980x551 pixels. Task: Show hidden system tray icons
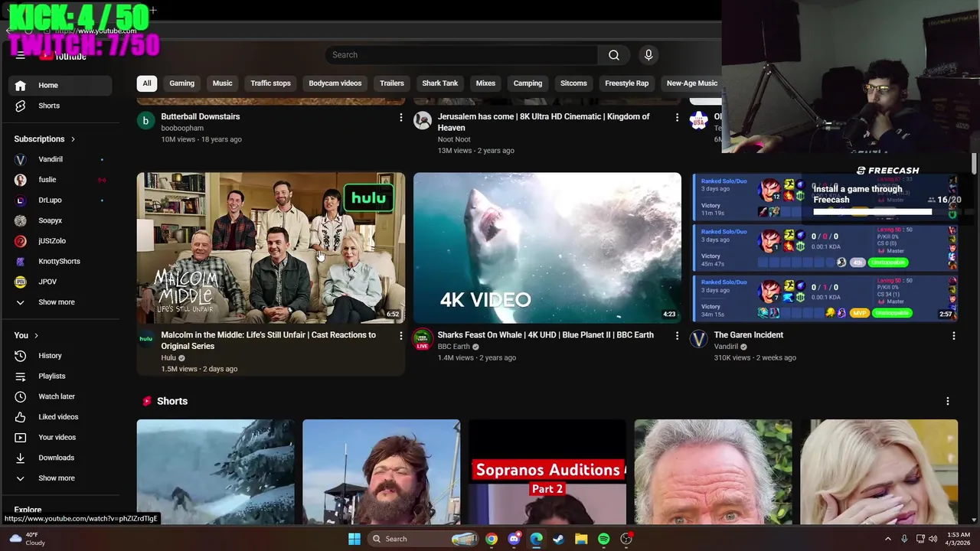[x=887, y=539]
